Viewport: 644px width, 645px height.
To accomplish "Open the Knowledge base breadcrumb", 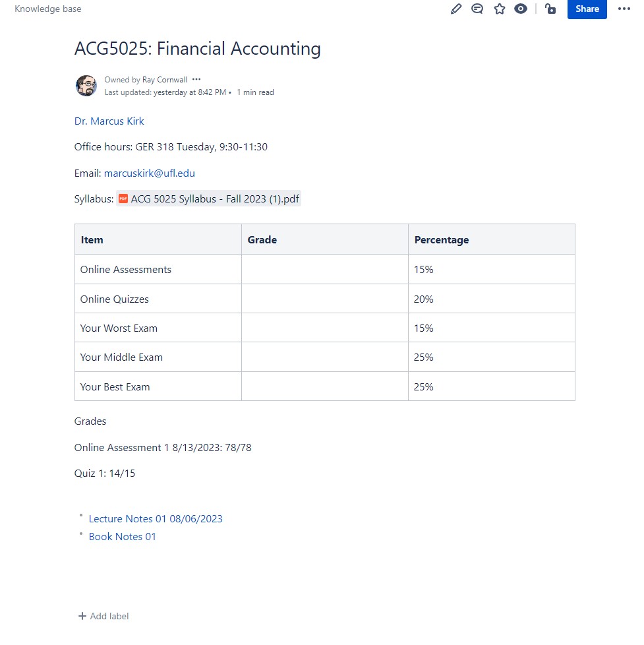I will (47, 9).
